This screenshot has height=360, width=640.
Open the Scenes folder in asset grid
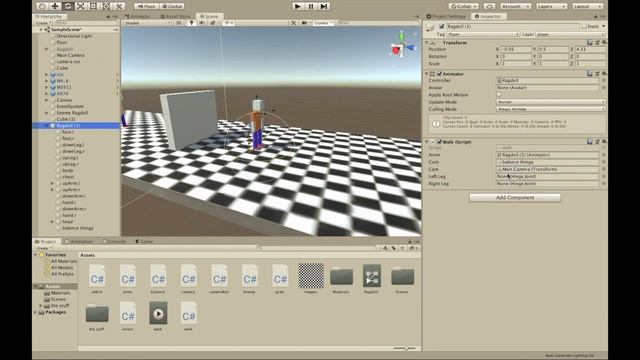coord(402,279)
